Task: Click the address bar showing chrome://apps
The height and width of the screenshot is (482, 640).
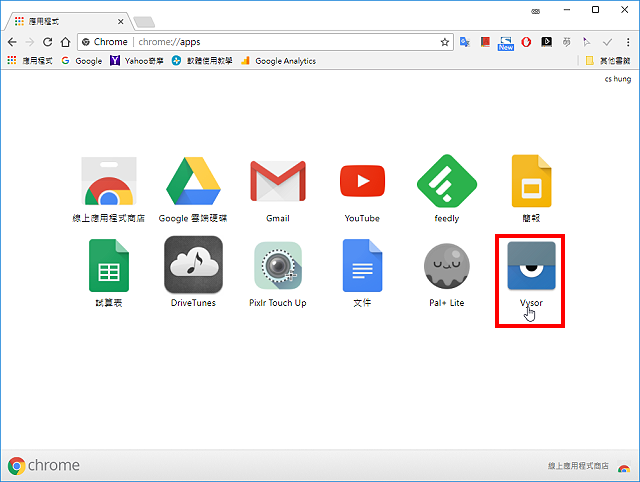Action: point(265,42)
